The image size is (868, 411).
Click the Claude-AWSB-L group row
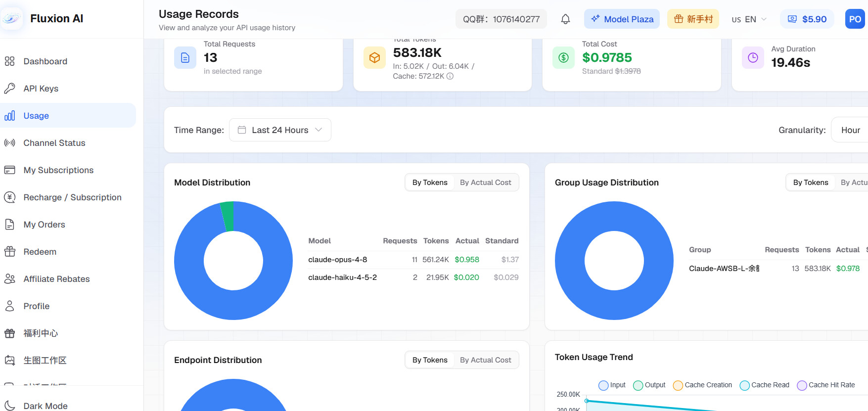pyautogui.click(x=778, y=269)
